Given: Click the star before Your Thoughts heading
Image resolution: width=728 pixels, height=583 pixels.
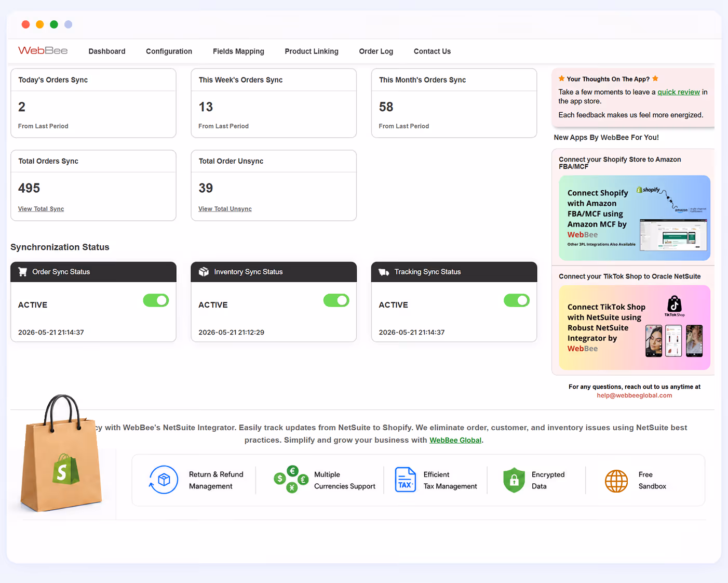Looking at the screenshot, I should pos(562,78).
